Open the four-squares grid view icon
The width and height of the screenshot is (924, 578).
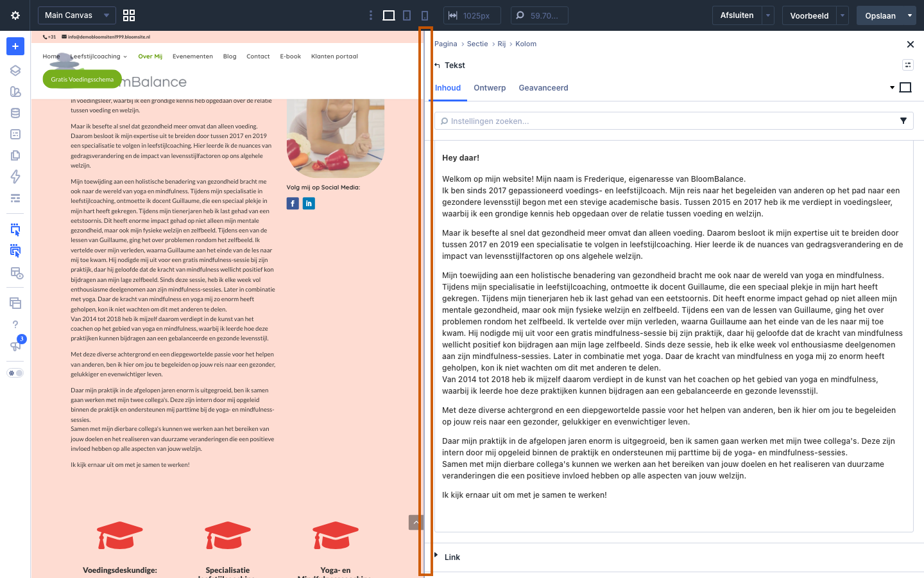[129, 15]
